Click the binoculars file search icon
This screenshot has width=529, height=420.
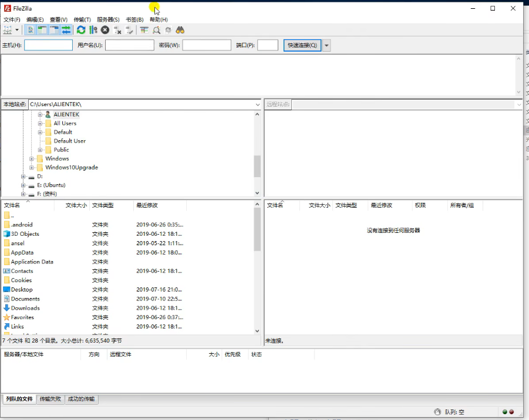[x=180, y=30]
